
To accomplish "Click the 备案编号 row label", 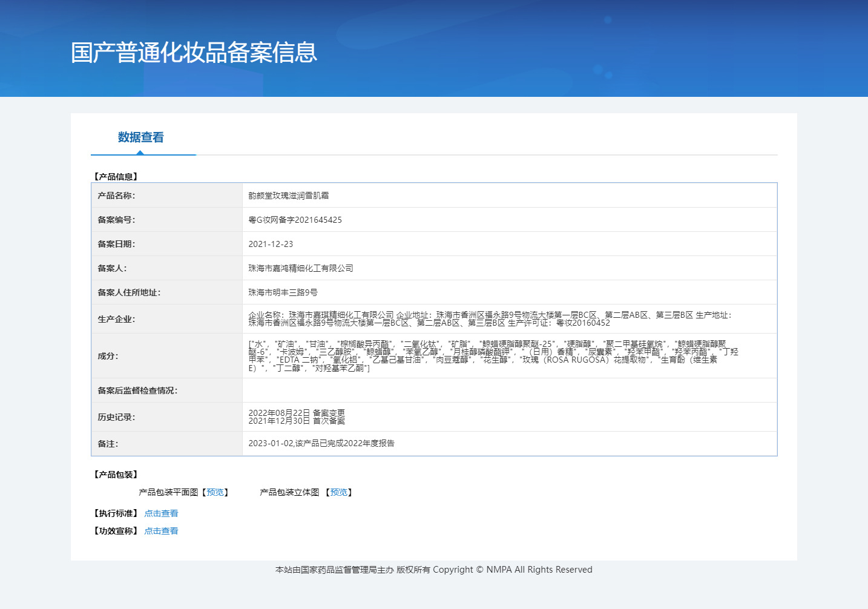I will tap(116, 220).
